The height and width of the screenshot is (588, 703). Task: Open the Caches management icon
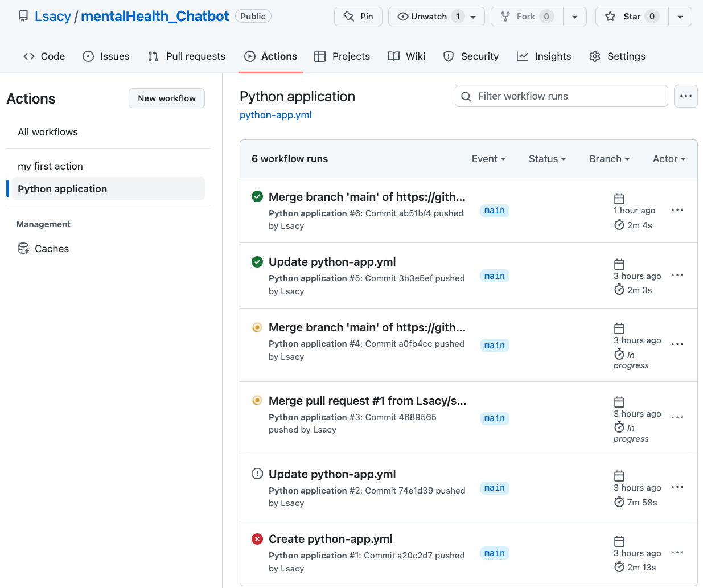pyautogui.click(x=23, y=248)
